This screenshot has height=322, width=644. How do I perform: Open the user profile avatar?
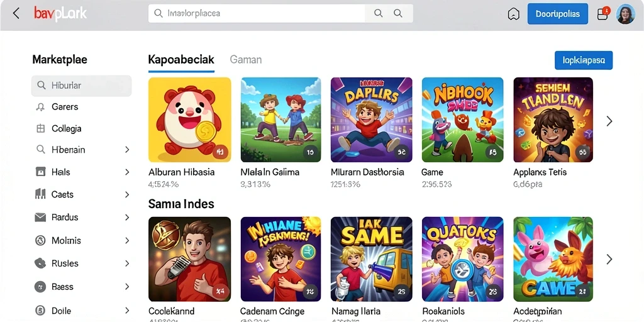[626, 14]
